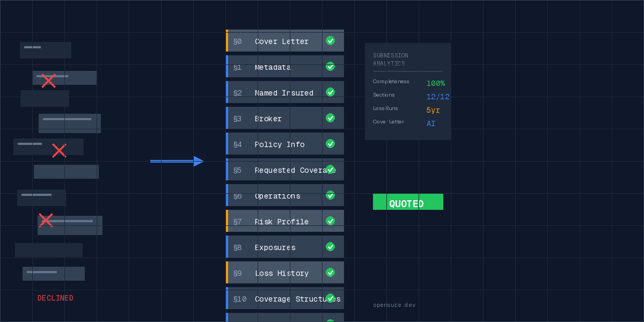Screen dimensions: 644x322
Task: Click the red DECLINED label
Action: [55, 298]
